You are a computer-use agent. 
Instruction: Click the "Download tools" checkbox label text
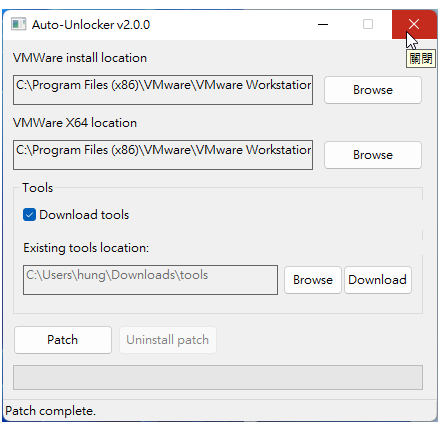click(84, 215)
